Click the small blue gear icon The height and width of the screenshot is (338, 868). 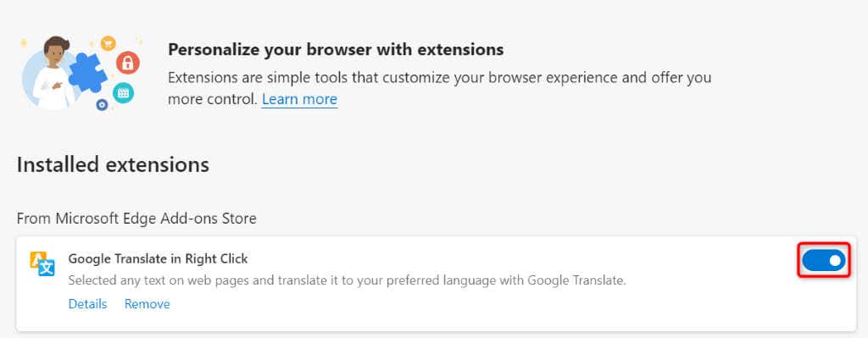click(102, 104)
